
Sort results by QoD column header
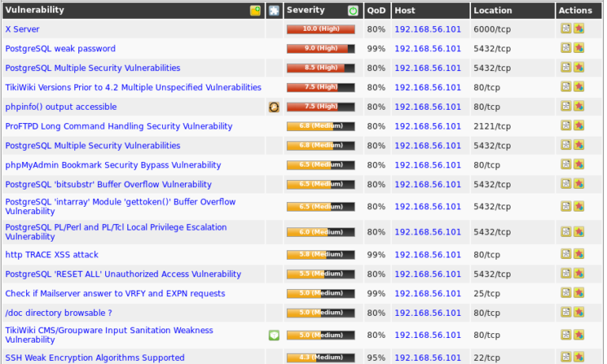[x=376, y=10]
